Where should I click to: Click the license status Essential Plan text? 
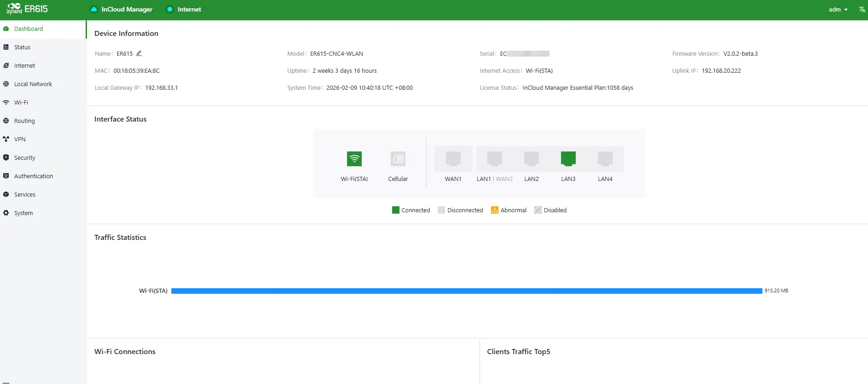[578, 87]
